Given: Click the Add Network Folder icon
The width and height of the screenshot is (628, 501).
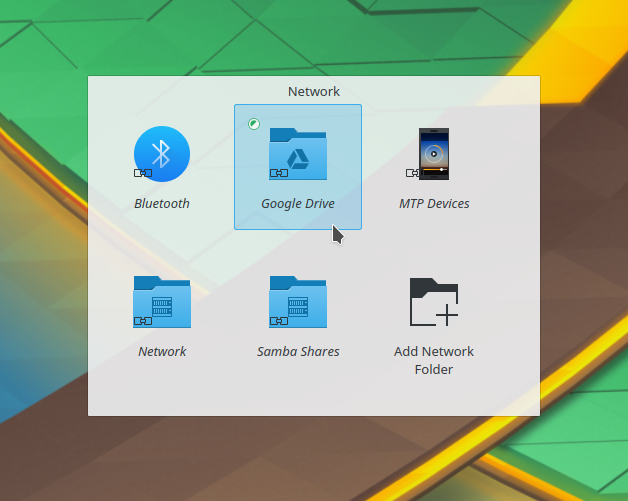Looking at the screenshot, I should [x=434, y=302].
